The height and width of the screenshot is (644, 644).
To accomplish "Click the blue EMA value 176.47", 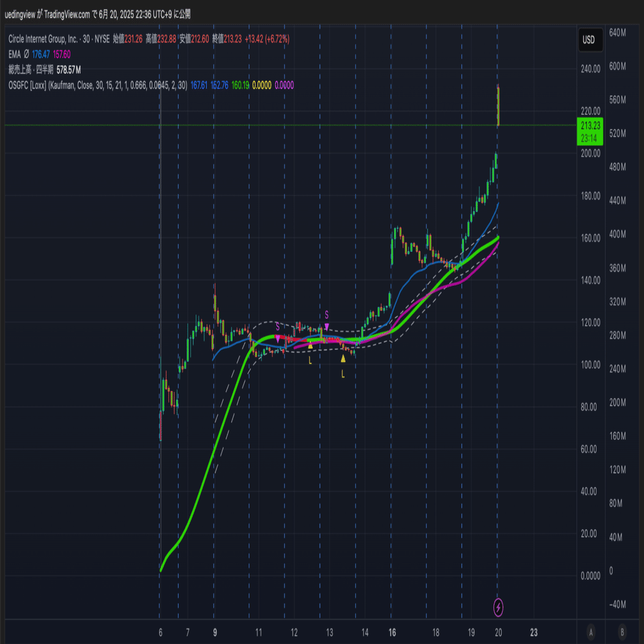I will (x=40, y=54).
